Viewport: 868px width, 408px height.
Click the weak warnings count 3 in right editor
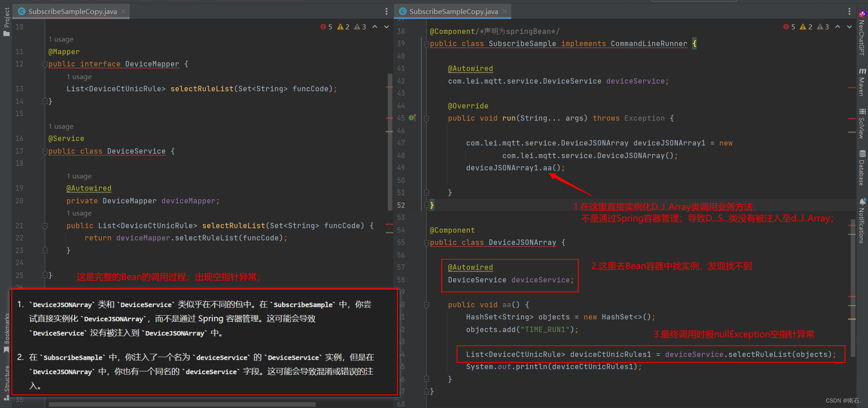pyautogui.click(x=823, y=27)
